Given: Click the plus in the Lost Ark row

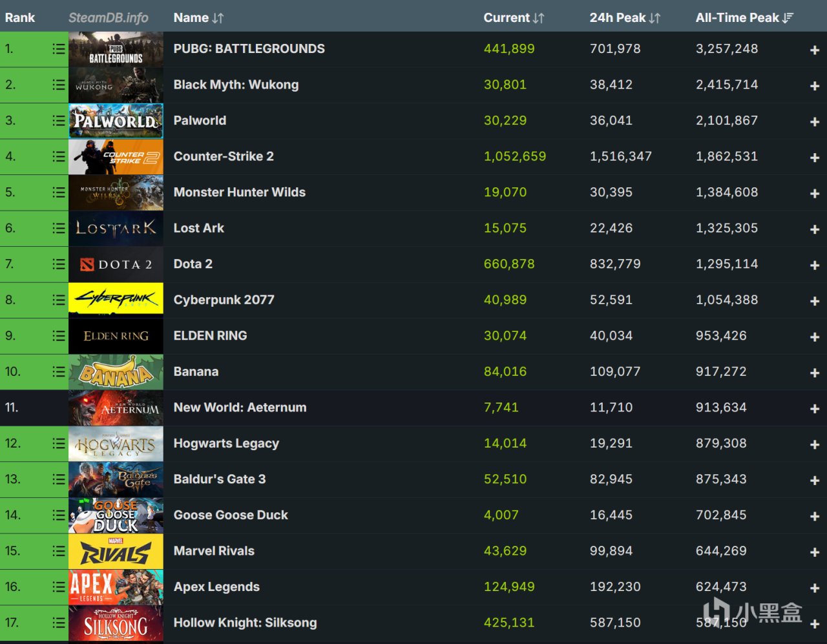Looking at the screenshot, I should 815,229.
